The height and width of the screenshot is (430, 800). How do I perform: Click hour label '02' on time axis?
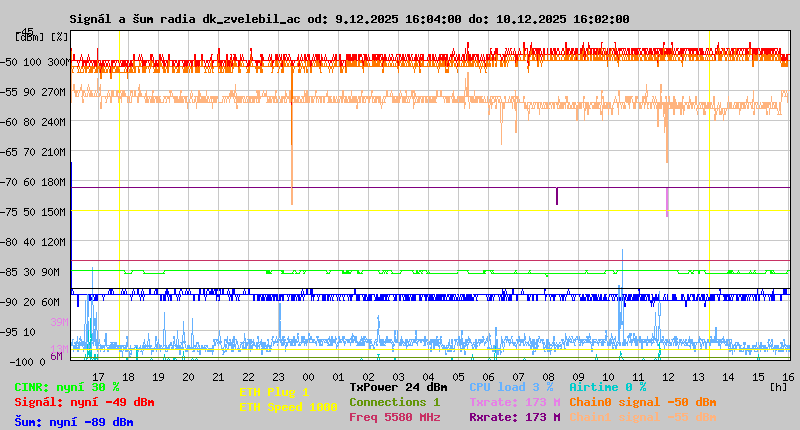[x=368, y=377]
